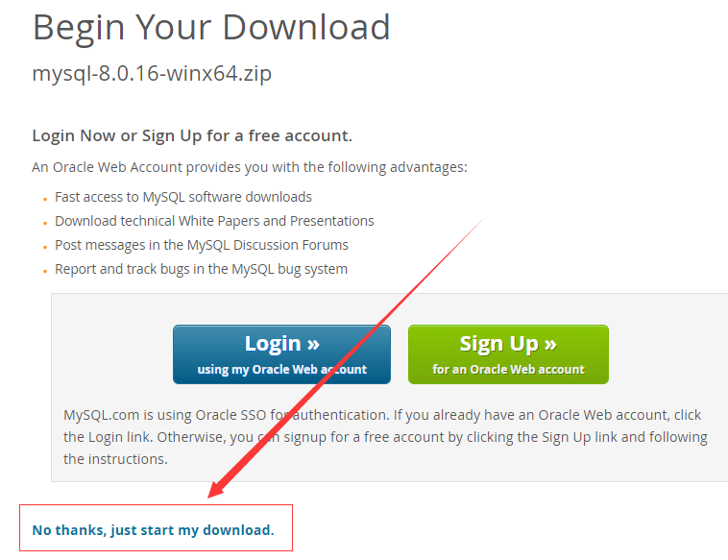
Task: Click "Post messages in the MySQL Discussion Forums"
Action: point(202,245)
